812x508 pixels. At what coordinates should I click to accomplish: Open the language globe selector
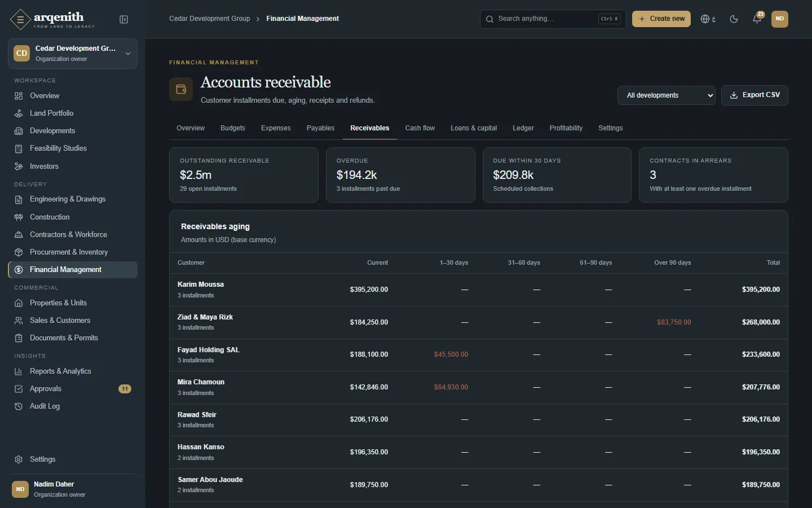tap(708, 19)
